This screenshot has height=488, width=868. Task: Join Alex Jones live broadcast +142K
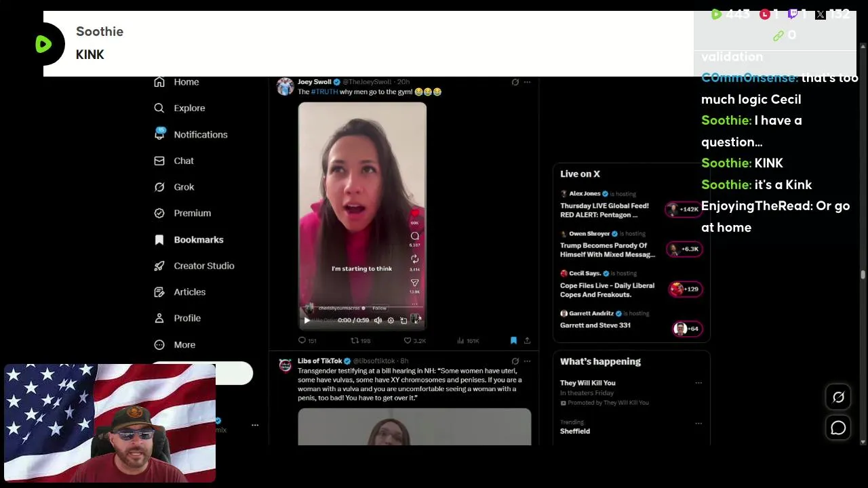[x=684, y=209]
